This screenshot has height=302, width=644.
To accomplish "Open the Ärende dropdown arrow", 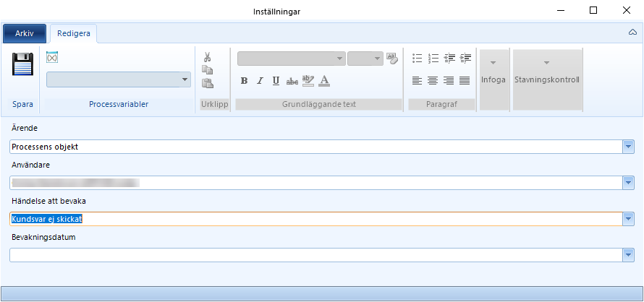I will [x=628, y=147].
